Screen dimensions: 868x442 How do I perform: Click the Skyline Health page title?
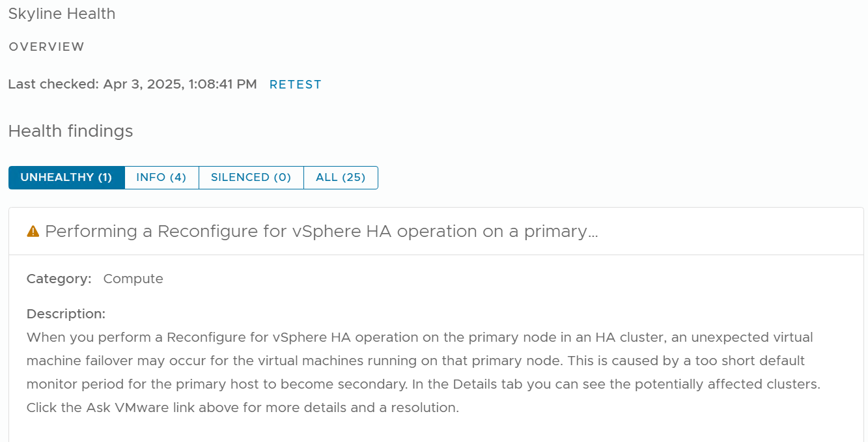coord(61,14)
